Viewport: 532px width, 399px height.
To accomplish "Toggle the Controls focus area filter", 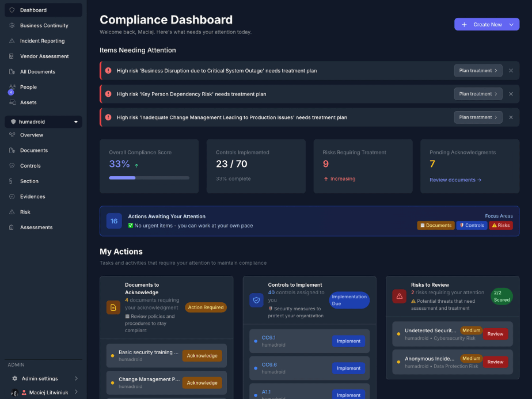I will click(471, 225).
